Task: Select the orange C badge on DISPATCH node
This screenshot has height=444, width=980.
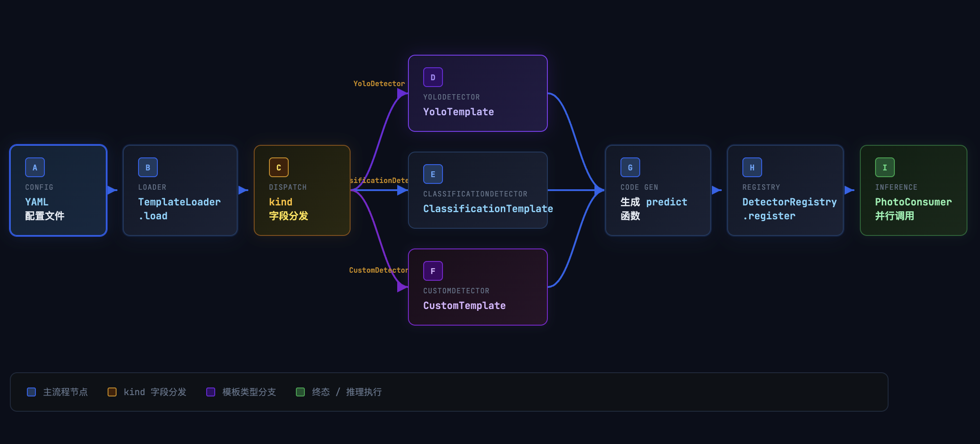Action: 279,167
